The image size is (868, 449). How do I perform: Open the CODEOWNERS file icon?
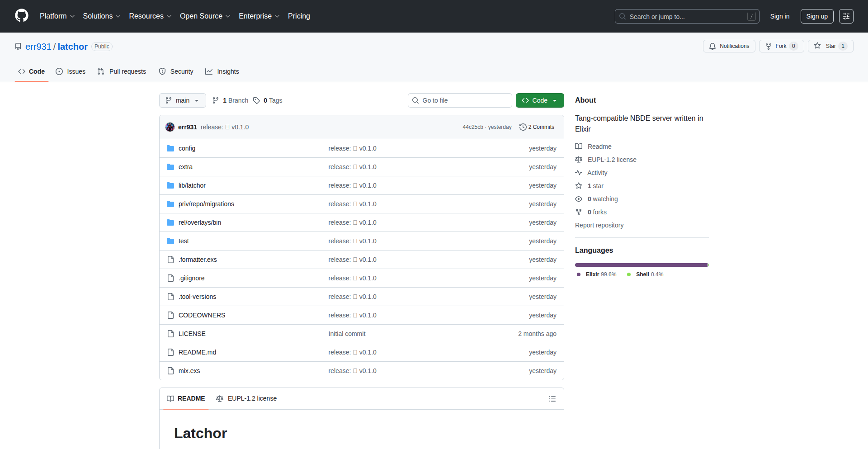[170, 315]
